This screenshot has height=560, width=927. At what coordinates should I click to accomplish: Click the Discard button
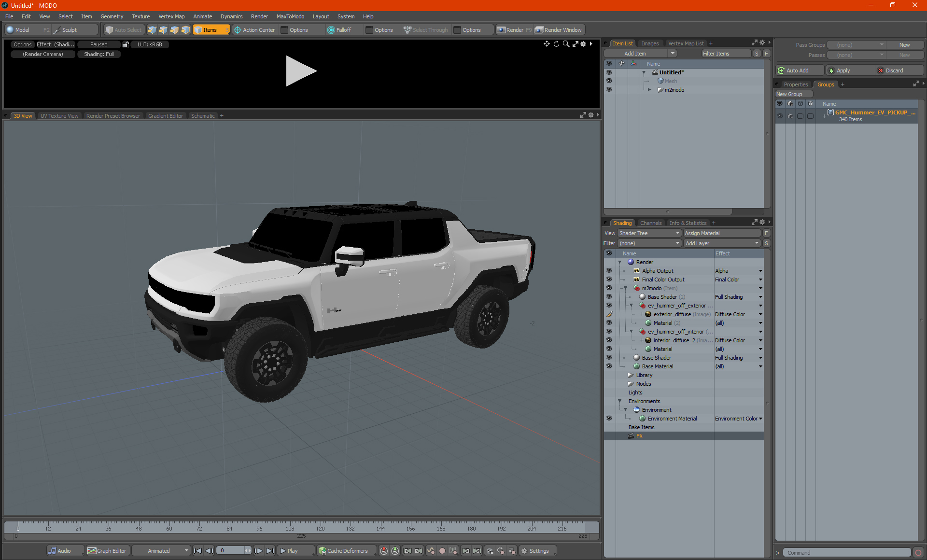pos(899,70)
